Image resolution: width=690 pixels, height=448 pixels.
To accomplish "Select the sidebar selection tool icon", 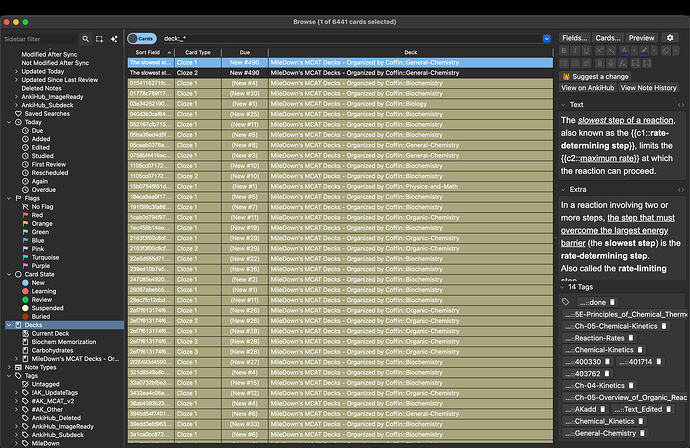I will (99, 39).
